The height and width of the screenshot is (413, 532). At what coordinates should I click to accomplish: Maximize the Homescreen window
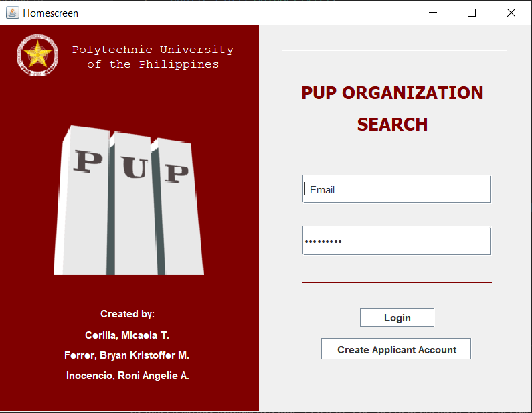472,13
